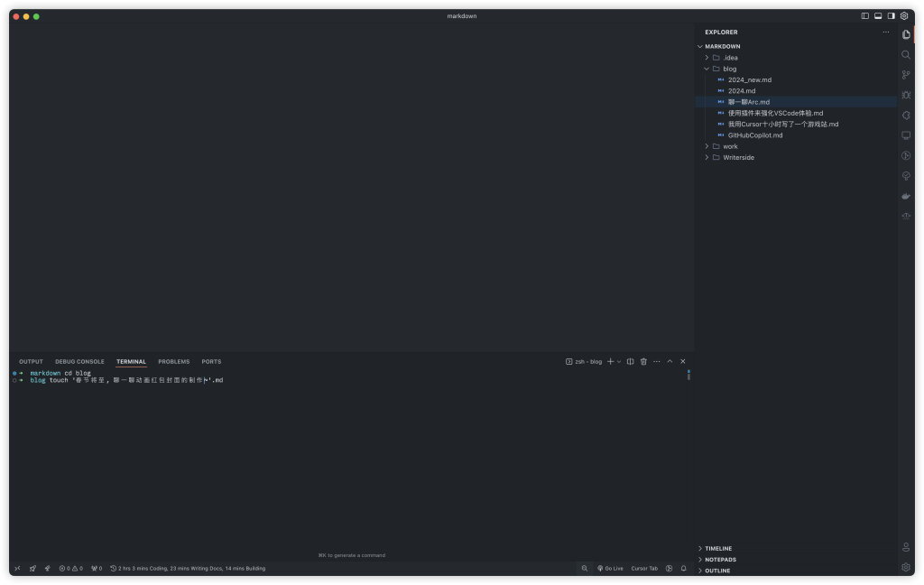The height and width of the screenshot is (585, 924).
Task: Toggle the bottom panel layout button
Action: click(878, 16)
